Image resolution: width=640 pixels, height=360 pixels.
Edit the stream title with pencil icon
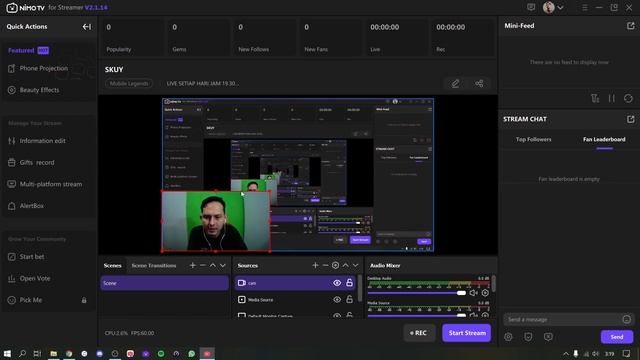[x=455, y=84]
